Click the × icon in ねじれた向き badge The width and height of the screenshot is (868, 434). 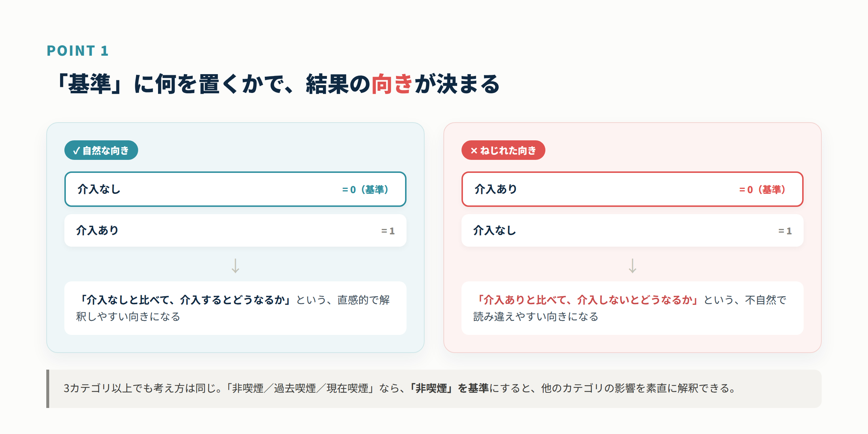474,150
